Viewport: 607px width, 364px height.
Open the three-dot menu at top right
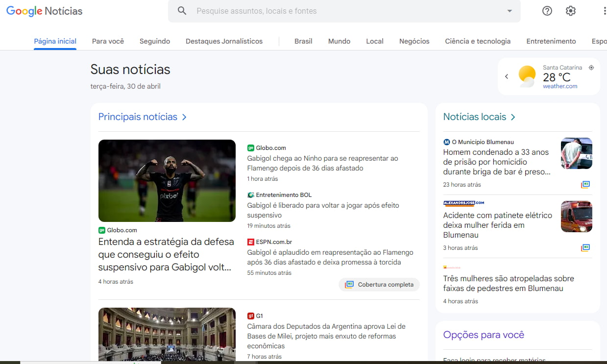(x=605, y=11)
